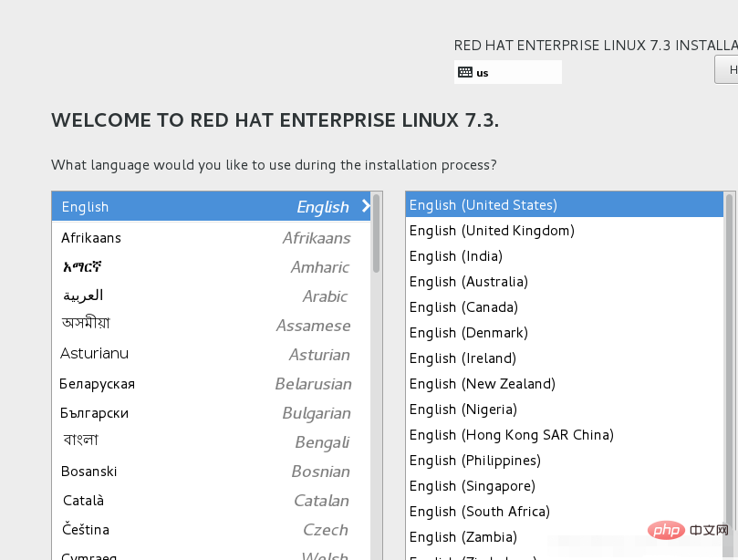Pick Čeština (Czech) language

(211, 529)
